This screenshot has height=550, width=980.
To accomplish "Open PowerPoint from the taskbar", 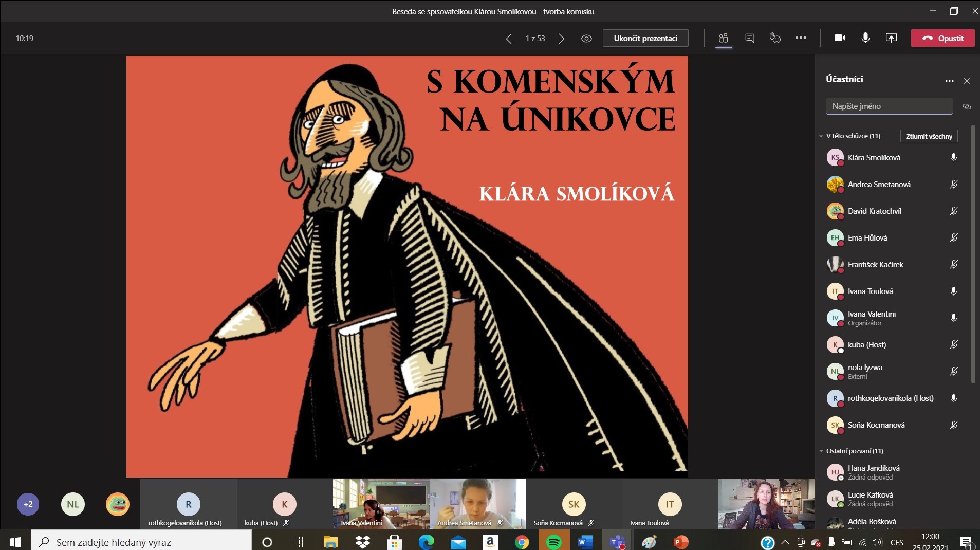I will tap(680, 542).
